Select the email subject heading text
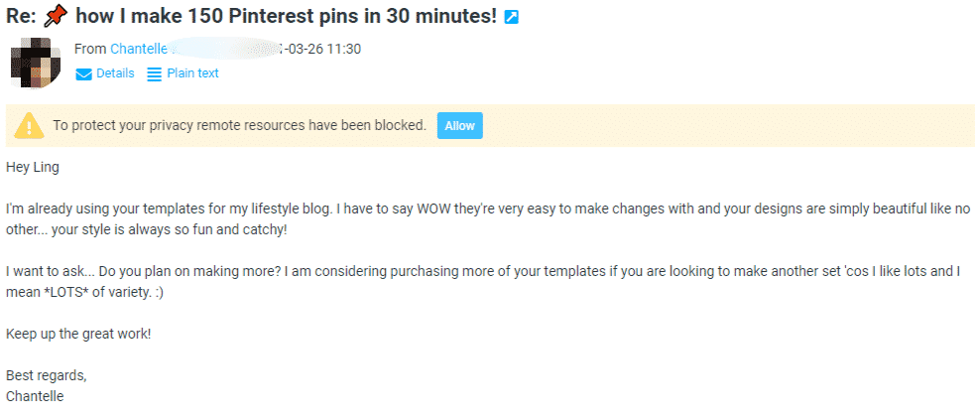 251,16
